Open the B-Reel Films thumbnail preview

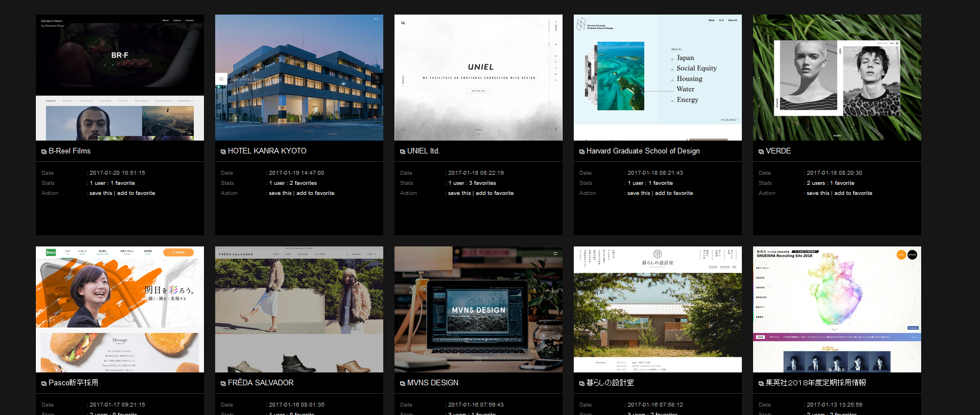coord(120,77)
